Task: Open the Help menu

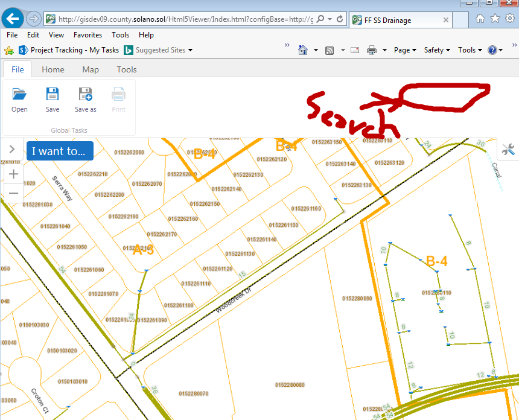Action: click(x=146, y=35)
